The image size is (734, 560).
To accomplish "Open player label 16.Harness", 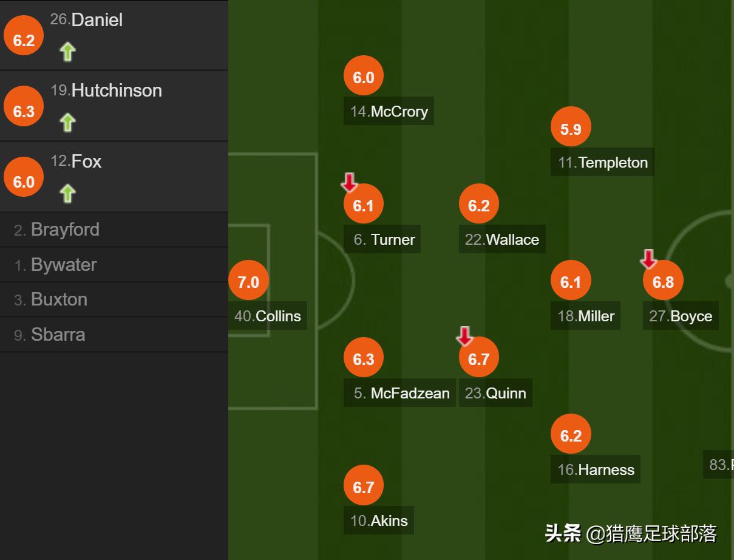I will pyautogui.click(x=595, y=469).
